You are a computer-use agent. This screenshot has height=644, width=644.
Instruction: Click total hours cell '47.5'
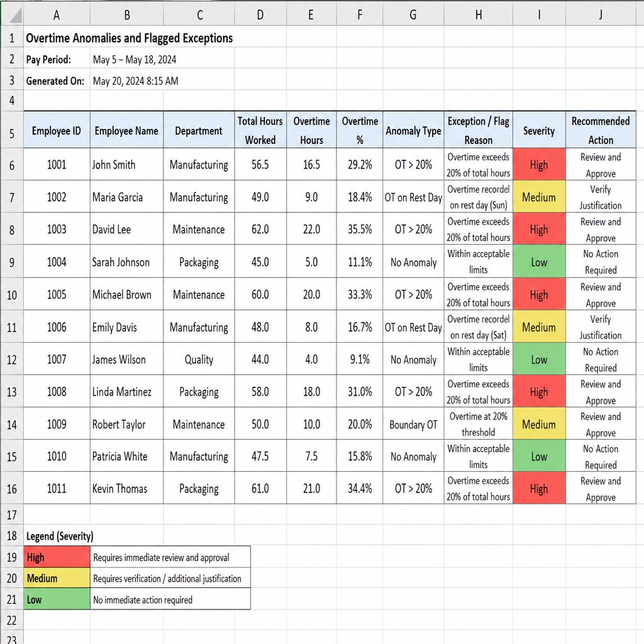pos(260,456)
